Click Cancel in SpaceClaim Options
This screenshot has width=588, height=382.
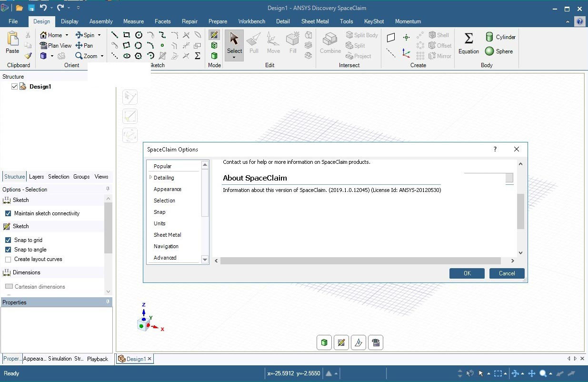507,273
